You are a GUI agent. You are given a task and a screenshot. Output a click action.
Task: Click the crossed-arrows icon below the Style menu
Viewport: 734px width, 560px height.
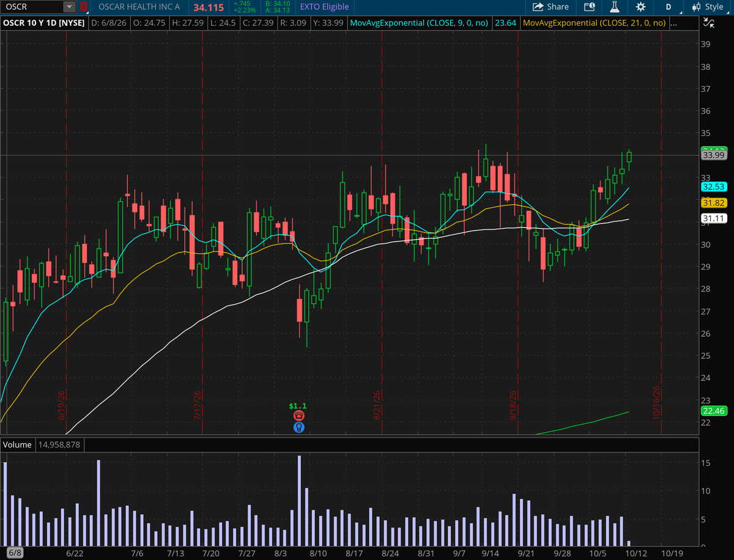click(x=710, y=23)
